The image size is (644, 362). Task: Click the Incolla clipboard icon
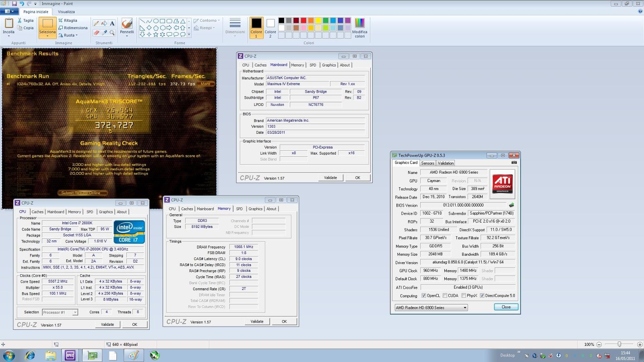pyautogui.click(x=8, y=23)
